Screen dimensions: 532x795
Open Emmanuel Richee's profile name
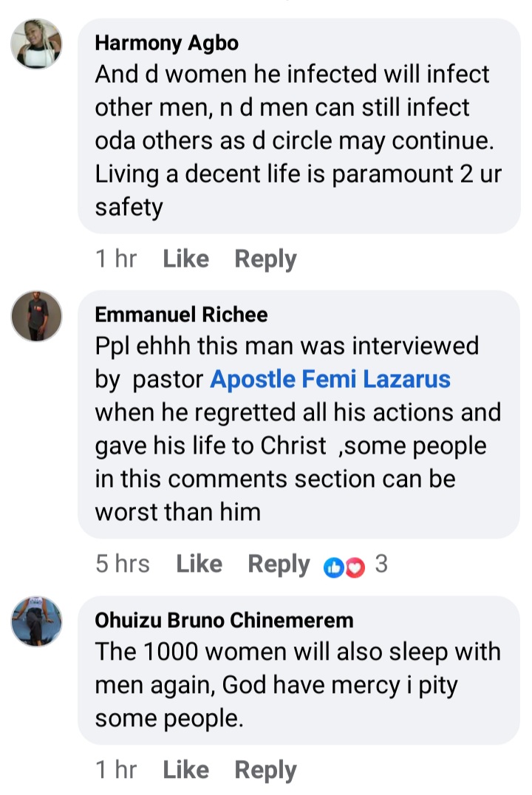[181, 315]
